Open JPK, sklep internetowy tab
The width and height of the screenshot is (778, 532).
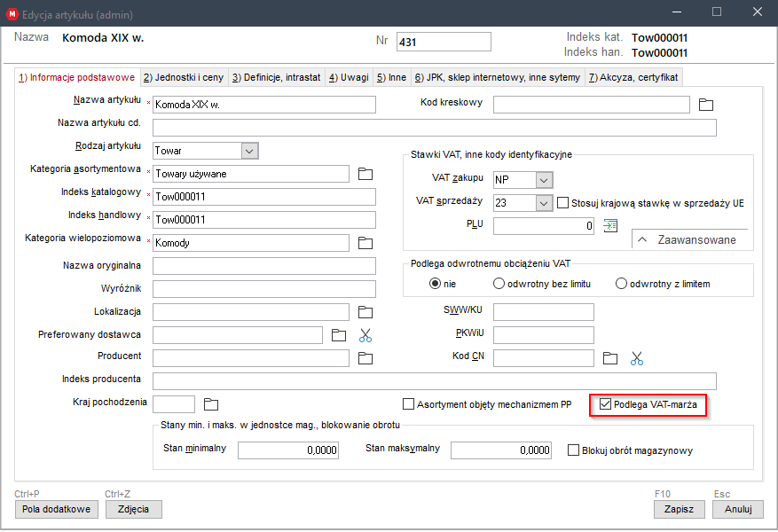(498, 77)
